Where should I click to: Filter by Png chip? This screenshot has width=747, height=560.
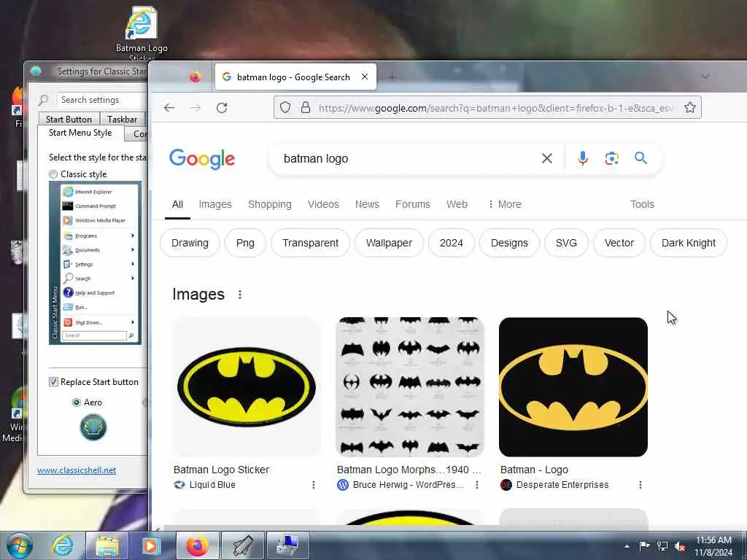click(245, 243)
